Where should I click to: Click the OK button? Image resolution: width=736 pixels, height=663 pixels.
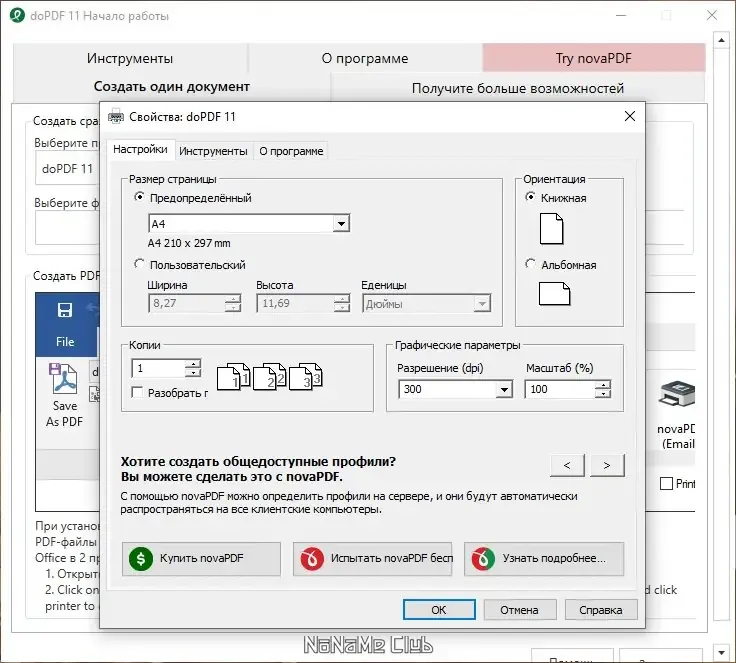439,610
